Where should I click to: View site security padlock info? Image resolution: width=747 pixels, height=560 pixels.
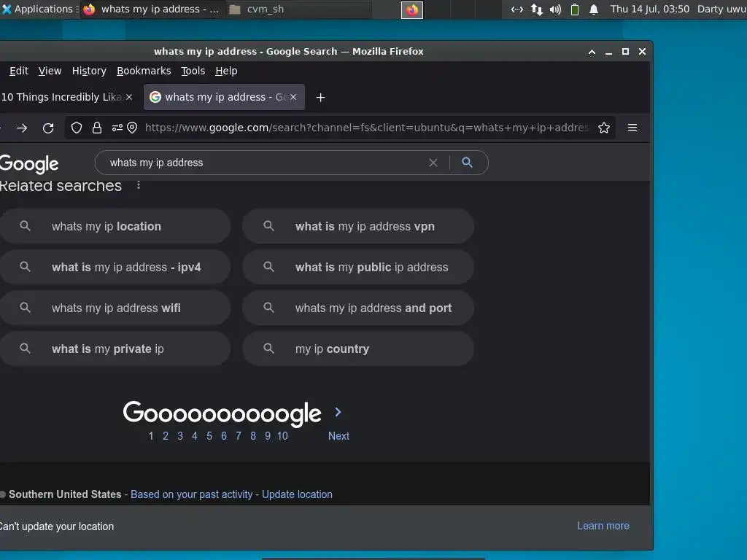point(97,128)
